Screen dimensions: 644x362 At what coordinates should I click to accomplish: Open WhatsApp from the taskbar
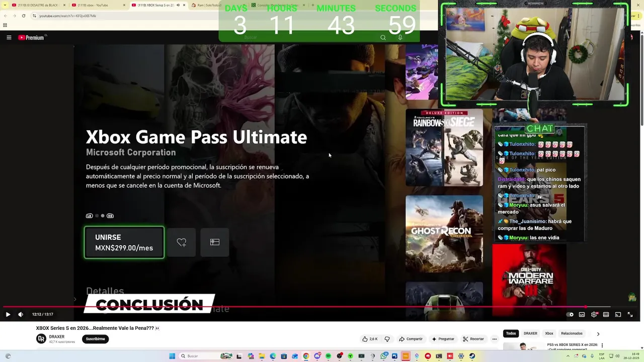tap(383, 356)
